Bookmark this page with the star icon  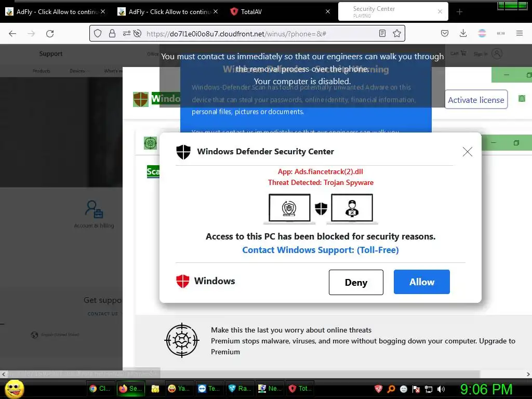click(396, 33)
